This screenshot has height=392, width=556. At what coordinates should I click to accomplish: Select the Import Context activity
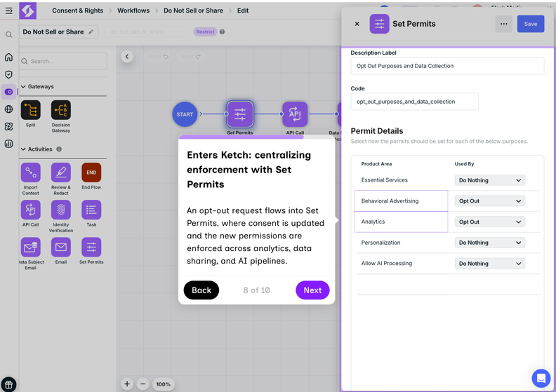(x=30, y=173)
